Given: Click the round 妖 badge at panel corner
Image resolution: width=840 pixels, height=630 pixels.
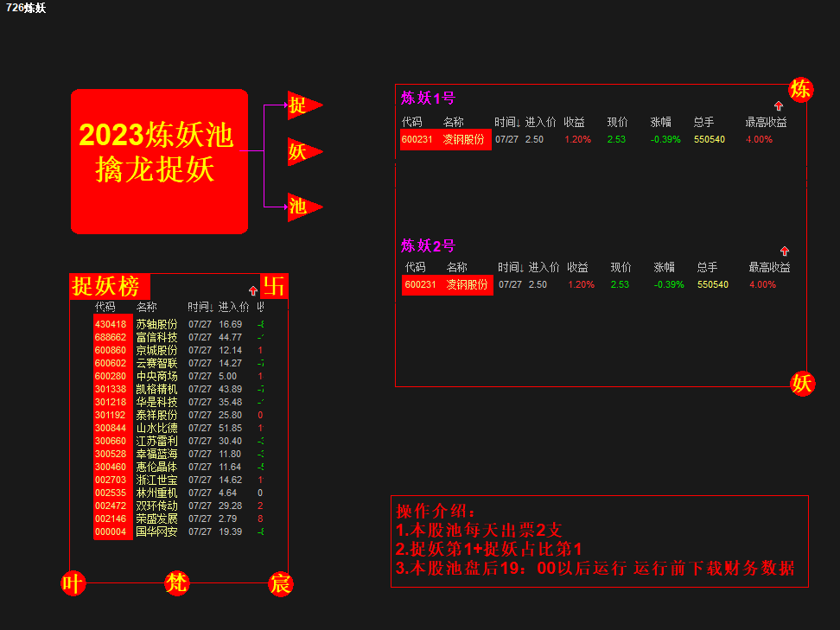Looking at the screenshot, I should coord(802,384).
